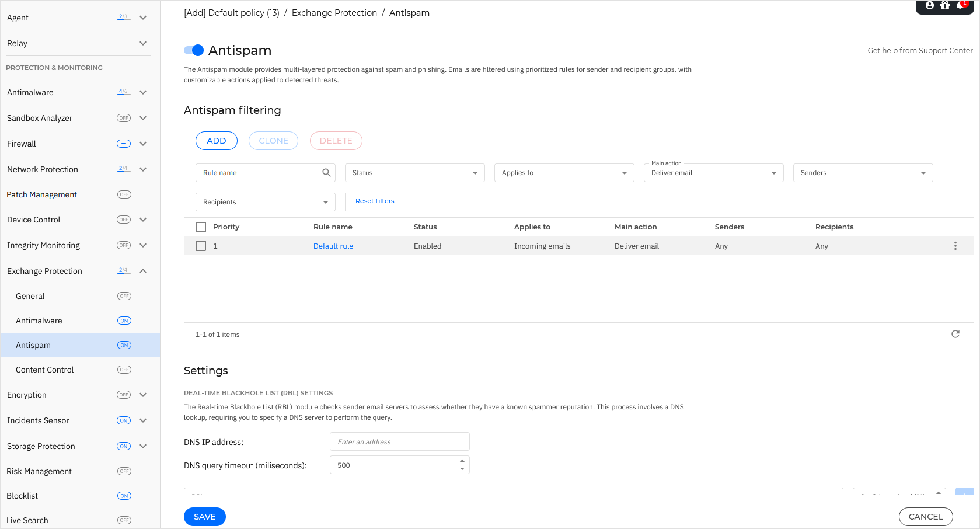980x529 pixels.
Task: Open the notifications bell
Action: coord(960,5)
